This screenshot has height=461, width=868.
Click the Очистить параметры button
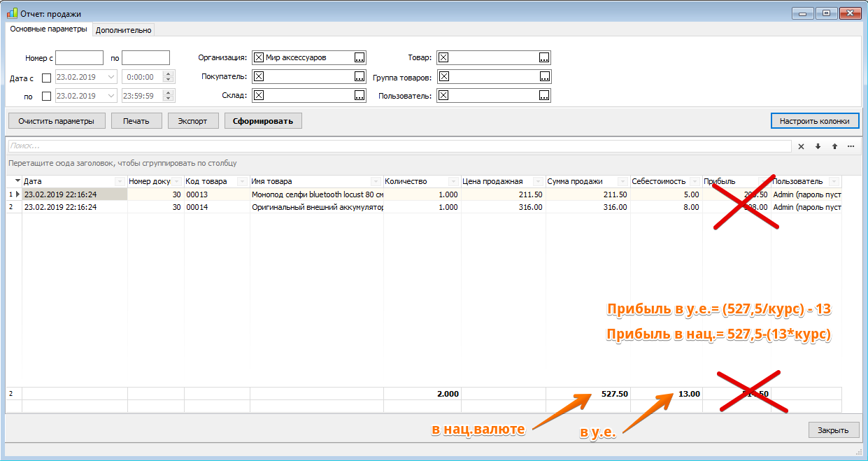57,121
